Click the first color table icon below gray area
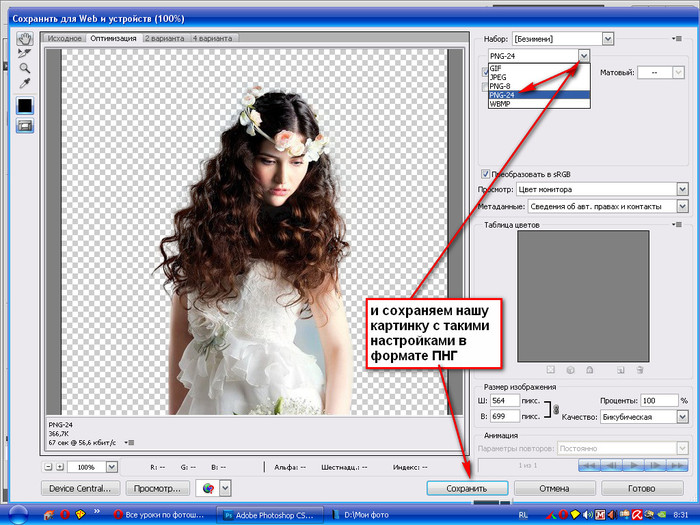700x525 pixels. click(550, 370)
